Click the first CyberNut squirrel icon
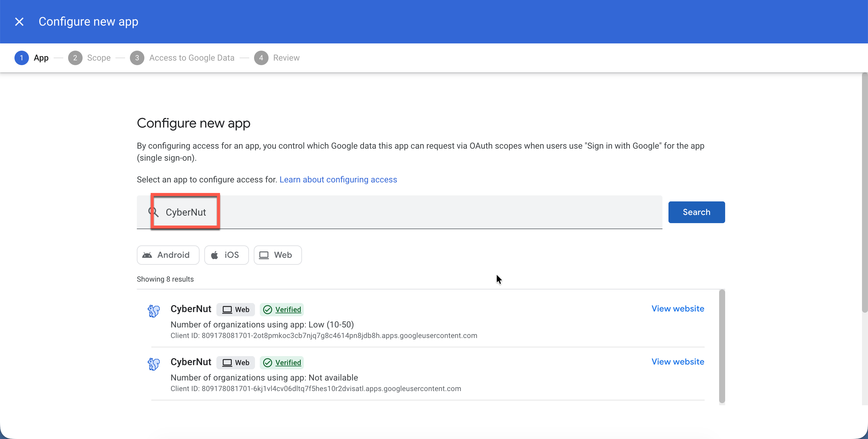 pyautogui.click(x=154, y=311)
